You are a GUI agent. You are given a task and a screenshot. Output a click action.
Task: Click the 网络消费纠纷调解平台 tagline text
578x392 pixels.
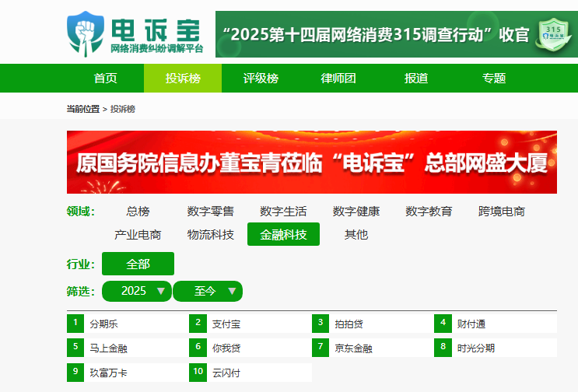click(157, 49)
